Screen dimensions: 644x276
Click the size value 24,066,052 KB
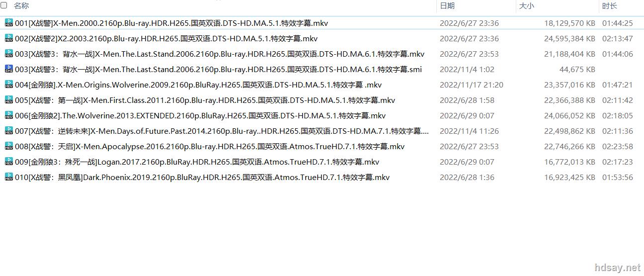tap(569, 116)
